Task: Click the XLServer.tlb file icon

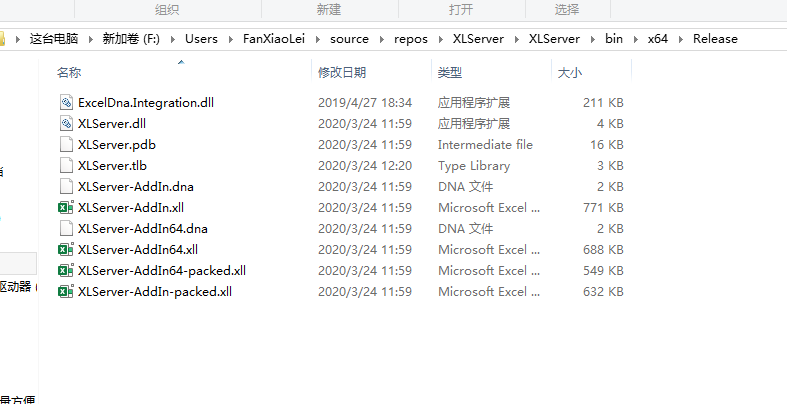Action: [x=66, y=166]
